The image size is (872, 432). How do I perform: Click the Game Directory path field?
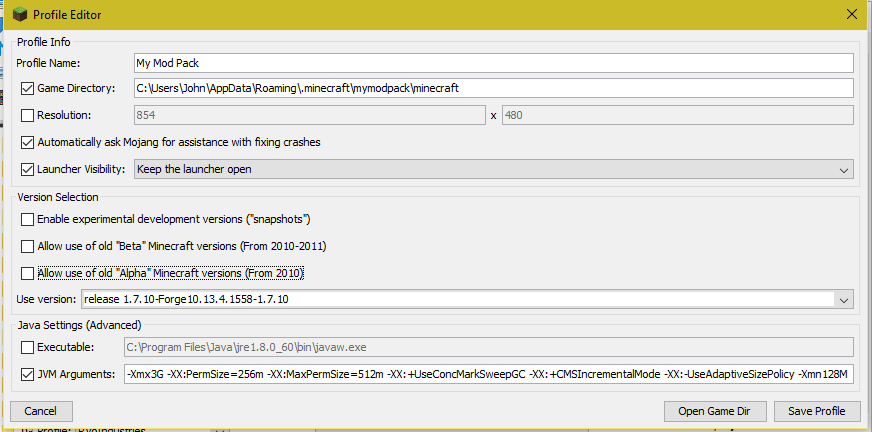coord(492,89)
